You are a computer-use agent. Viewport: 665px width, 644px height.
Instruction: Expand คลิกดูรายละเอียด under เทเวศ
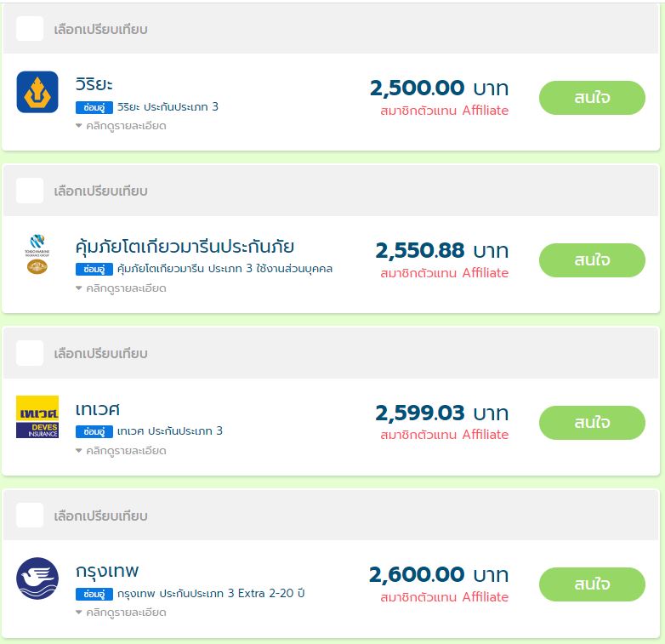point(121,451)
